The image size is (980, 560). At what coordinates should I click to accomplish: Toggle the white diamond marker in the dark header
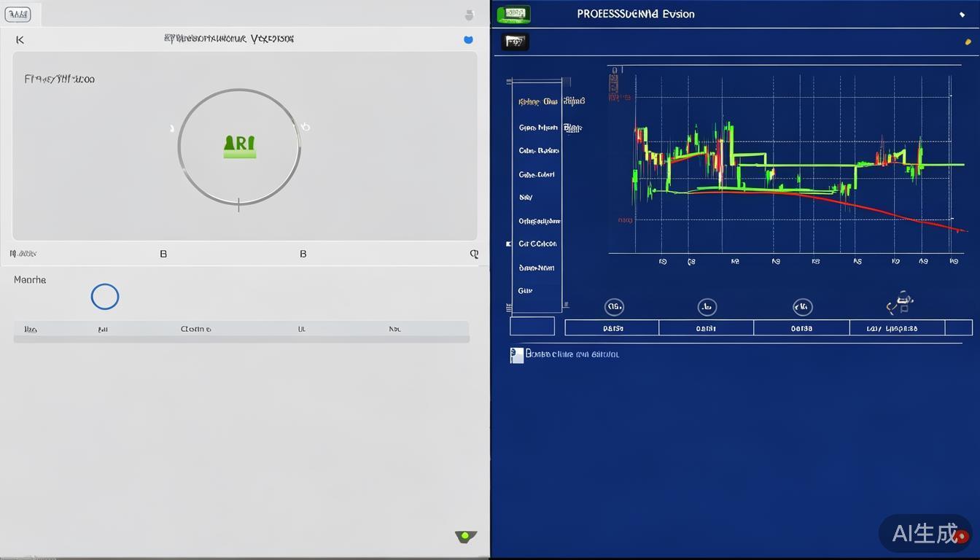tap(962, 15)
